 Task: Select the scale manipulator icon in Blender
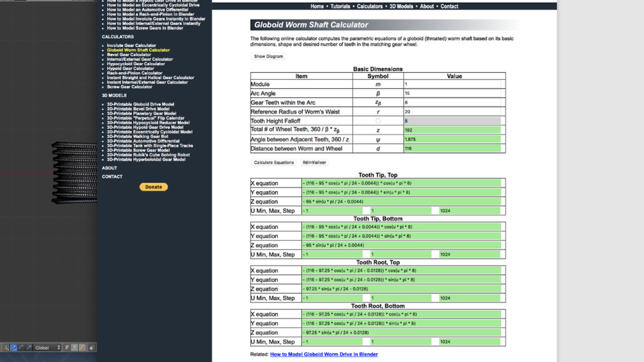28,348
